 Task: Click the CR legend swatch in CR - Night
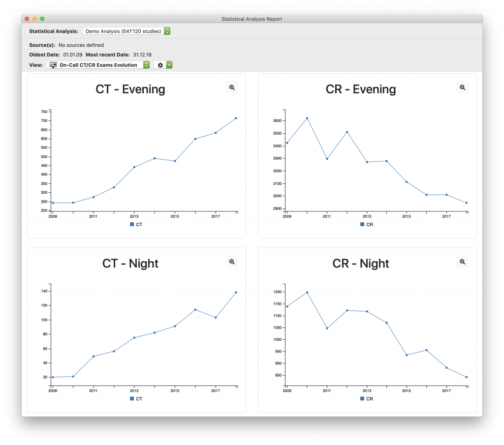362,398
